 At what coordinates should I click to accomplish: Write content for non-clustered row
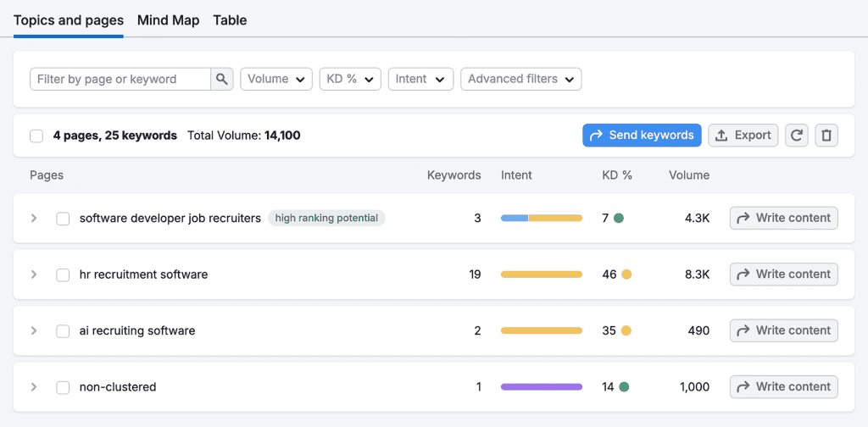click(x=783, y=387)
